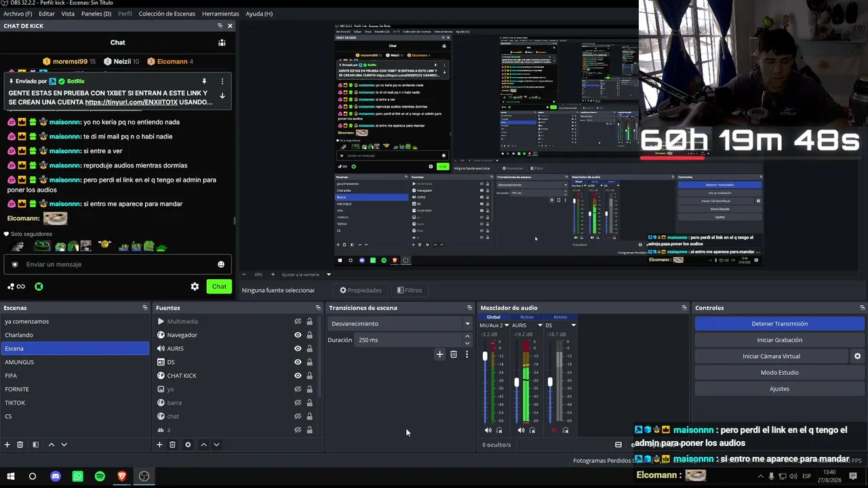Enable Modo Estudio
The image size is (868, 488).
(x=779, y=373)
